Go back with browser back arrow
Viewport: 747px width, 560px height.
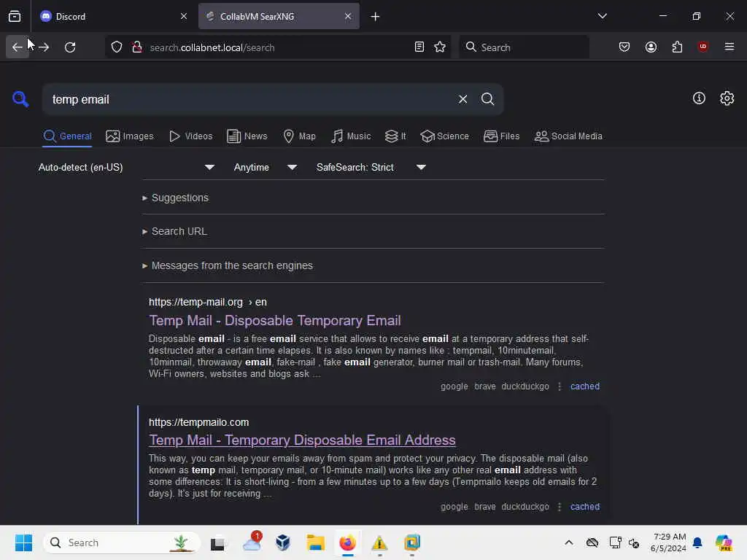point(18,47)
